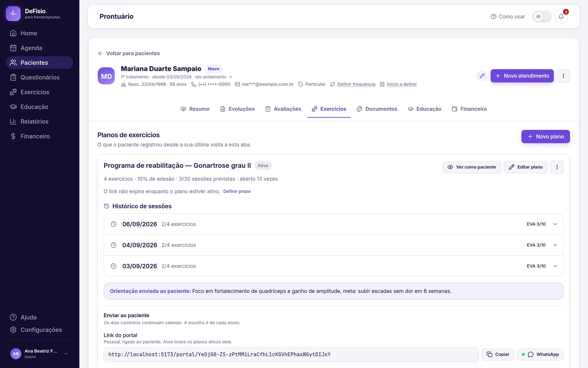Screen dimensions: 588x368
Task: Click the Novo plano button
Action: tap(546, 137)
